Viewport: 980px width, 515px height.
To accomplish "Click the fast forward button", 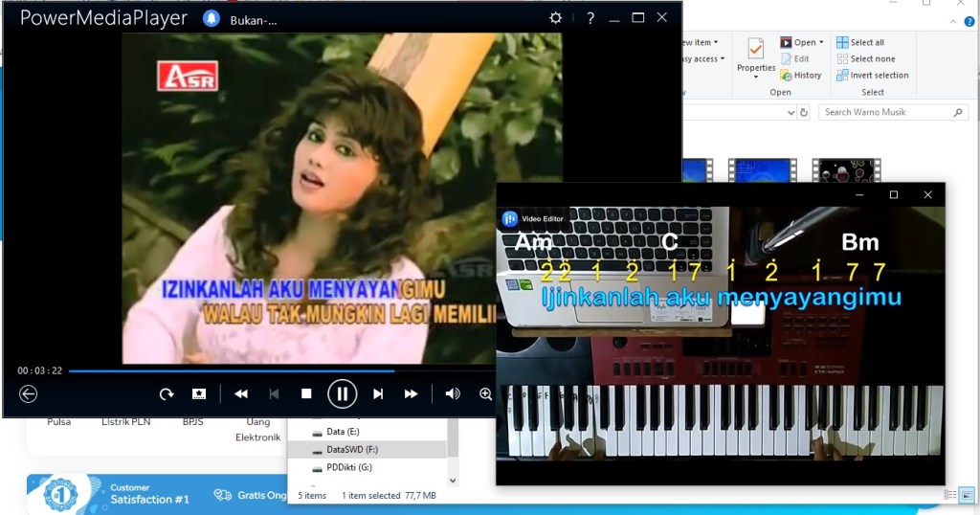I will (411, 393).
